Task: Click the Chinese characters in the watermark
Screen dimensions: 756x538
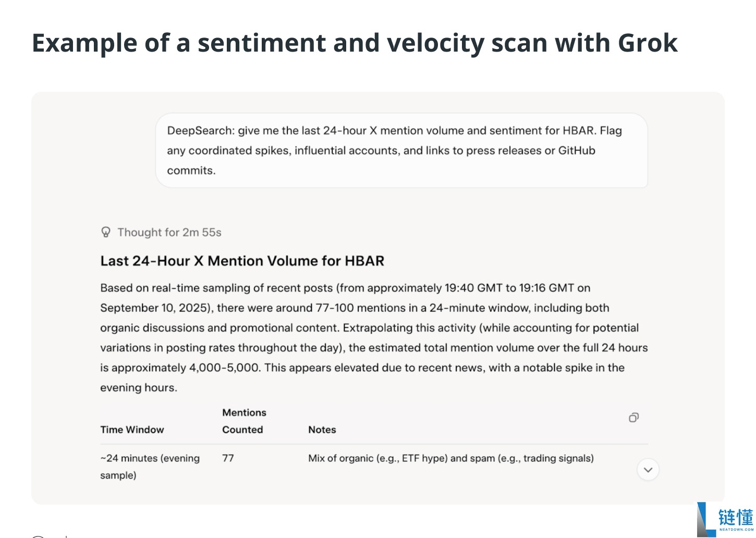Action: pyautogui.click(x=736, y=518)
